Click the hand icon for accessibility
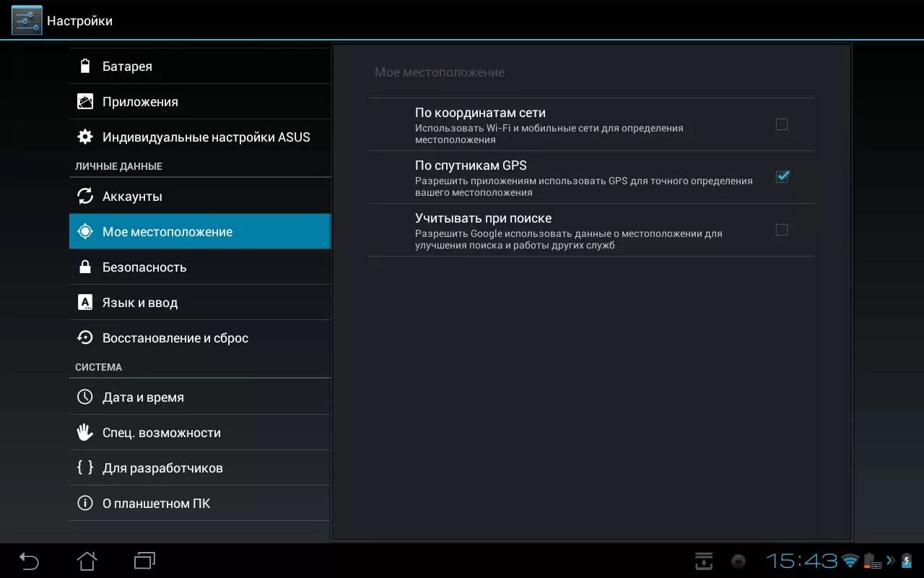Viewport: 924px width, 578px height. point(85,433)
